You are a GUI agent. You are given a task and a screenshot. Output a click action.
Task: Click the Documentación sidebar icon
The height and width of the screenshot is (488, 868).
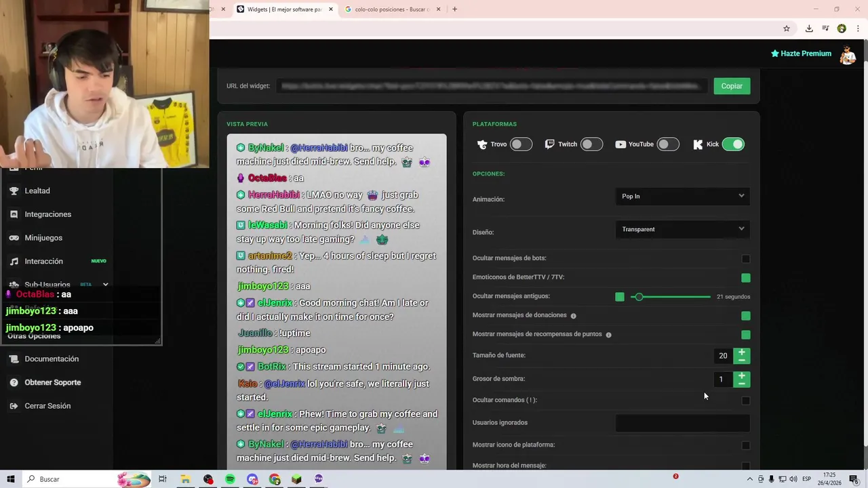click(14, 359)
